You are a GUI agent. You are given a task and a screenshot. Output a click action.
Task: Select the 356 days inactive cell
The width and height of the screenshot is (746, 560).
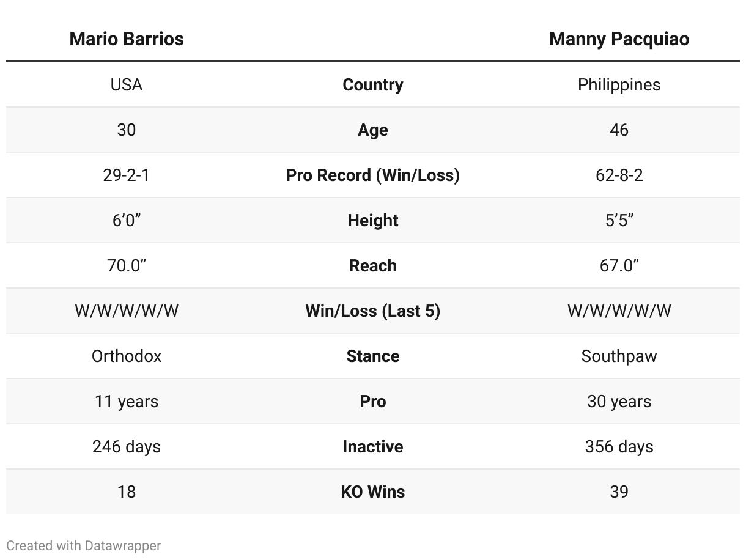tap(619, 446)
